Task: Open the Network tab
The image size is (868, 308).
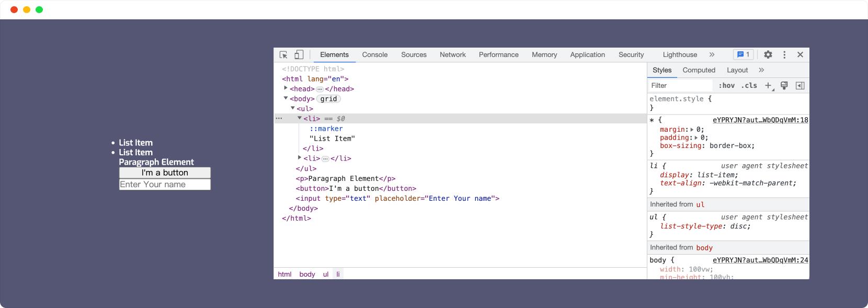Action: (x=453, y=55)
